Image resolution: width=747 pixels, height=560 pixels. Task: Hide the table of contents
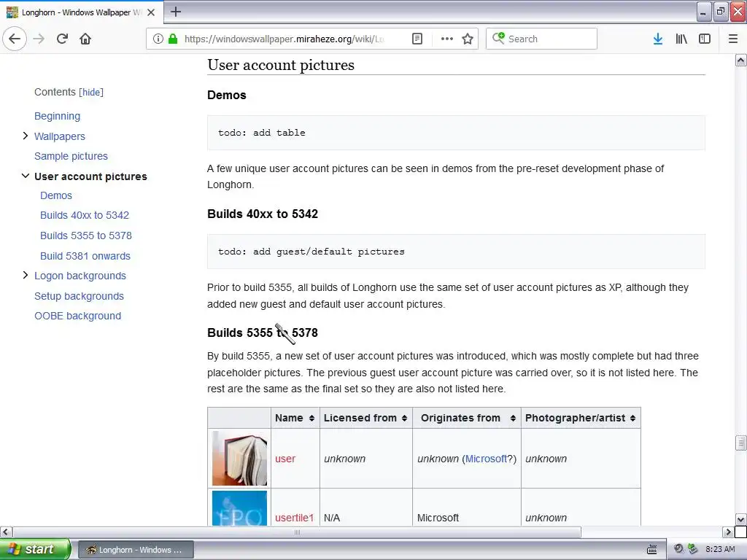[x=91, y=92]
